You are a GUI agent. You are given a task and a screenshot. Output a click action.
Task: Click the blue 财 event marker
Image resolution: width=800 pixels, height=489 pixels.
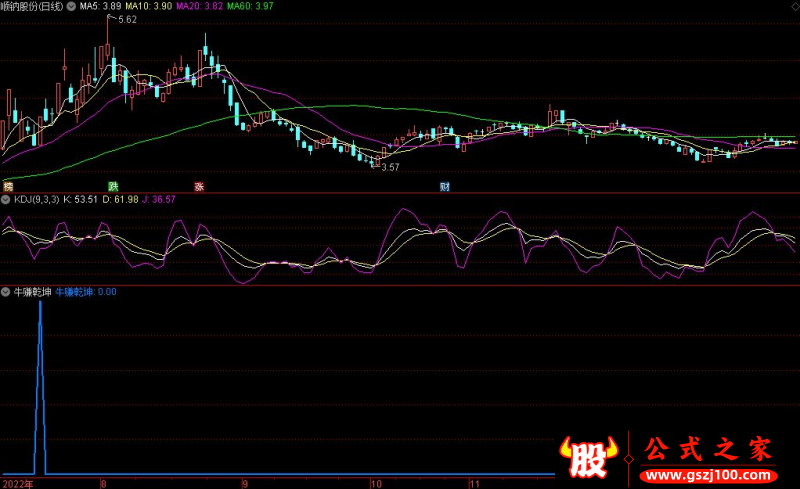coord(444,187)
